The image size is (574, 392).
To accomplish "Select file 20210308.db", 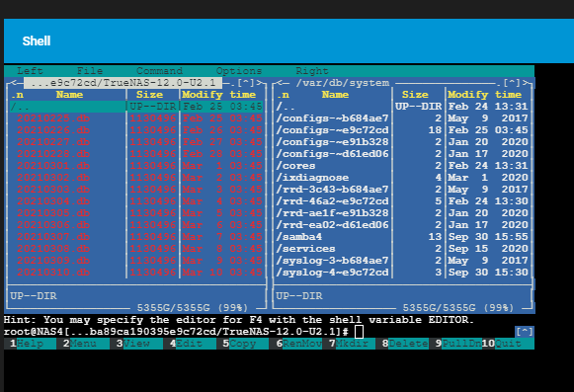I will 136,249.
